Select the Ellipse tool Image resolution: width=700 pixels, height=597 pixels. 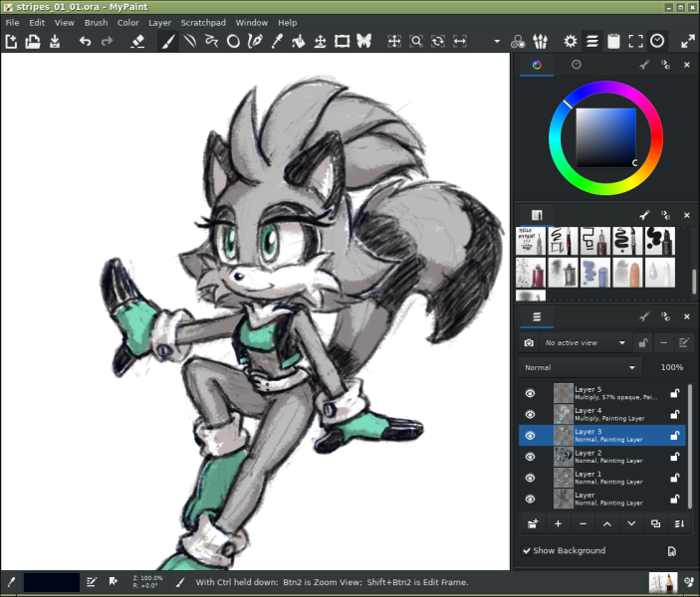233,42
